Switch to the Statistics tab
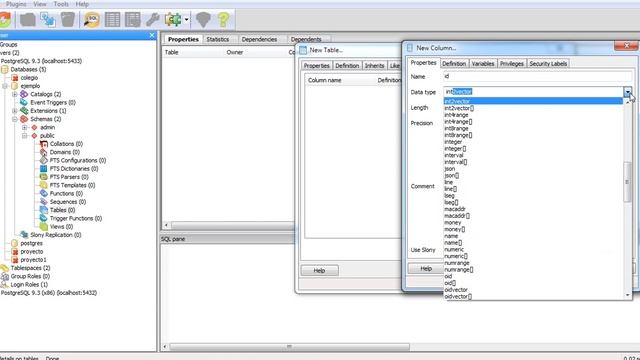The height and width of the screenshot is (360, 640). (218, 39)
